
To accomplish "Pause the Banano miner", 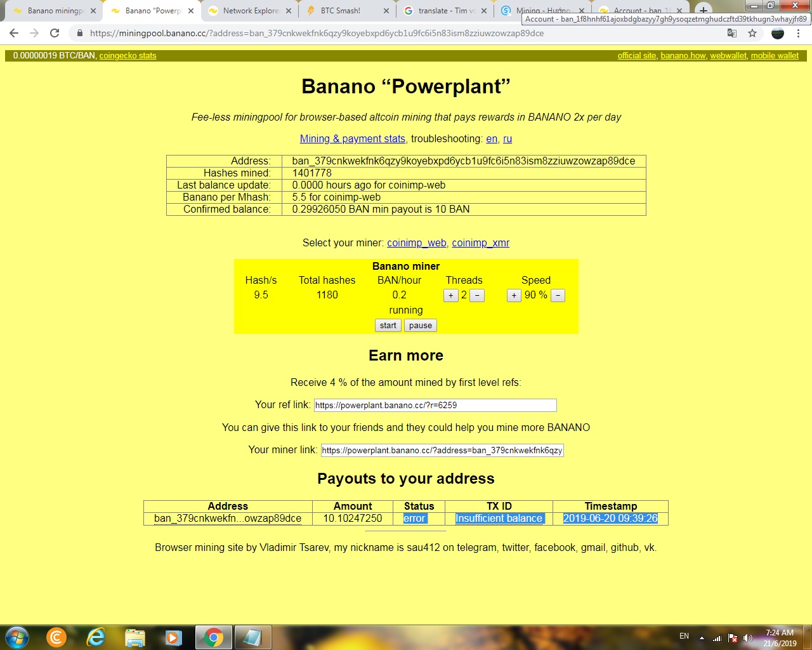I will (x=421, y=326).
